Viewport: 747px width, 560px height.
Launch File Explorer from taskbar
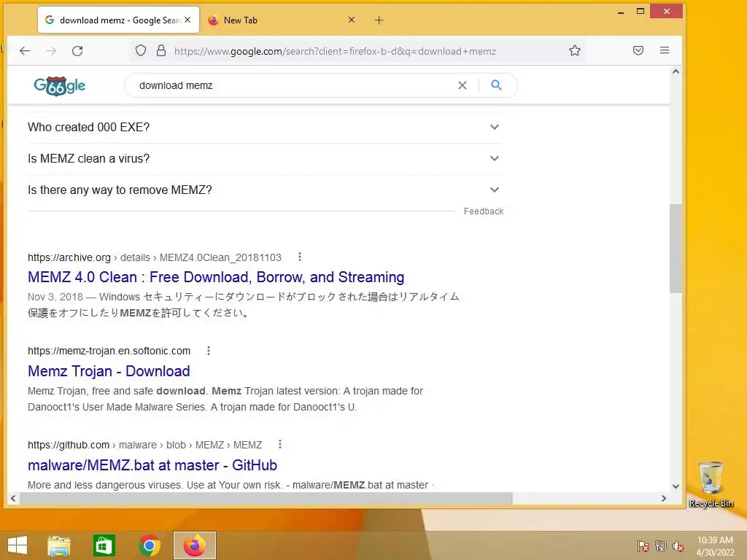(x=59, y=545)
